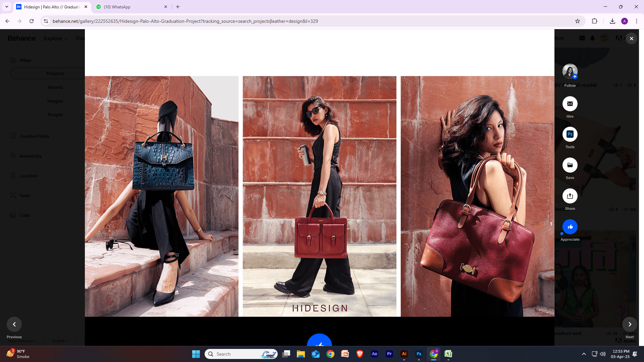This screenshot has width=644, height=362.
Task: Close the project overlay with X
Action: click(631, 39)
